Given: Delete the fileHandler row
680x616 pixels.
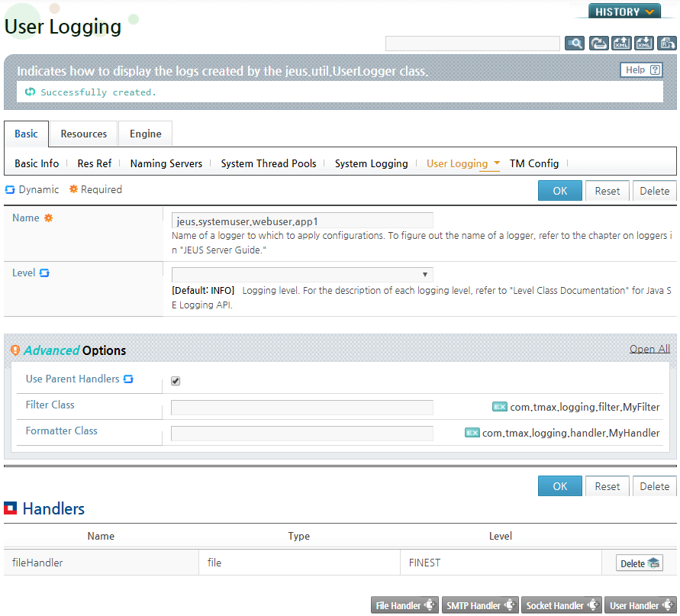Looking at the screenshot, I should pyautogui.click(x=640, y=563).
